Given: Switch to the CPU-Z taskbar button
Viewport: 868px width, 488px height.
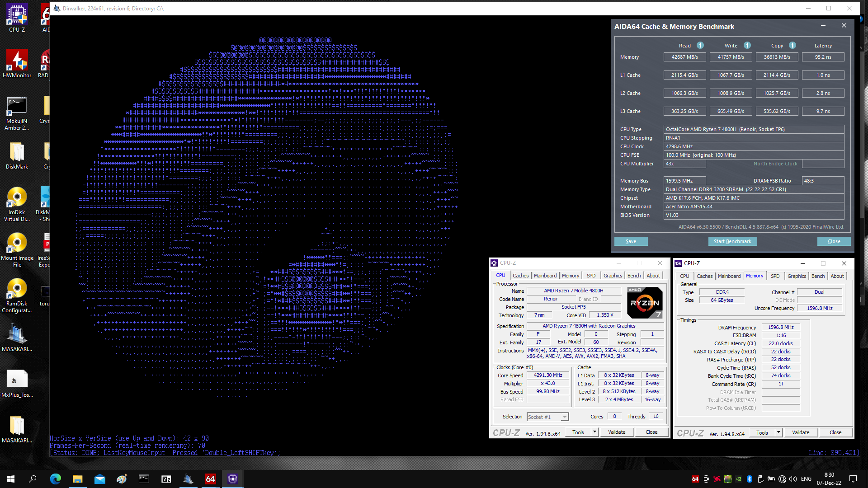Looking at the screenshot, I should click(233, 479).
